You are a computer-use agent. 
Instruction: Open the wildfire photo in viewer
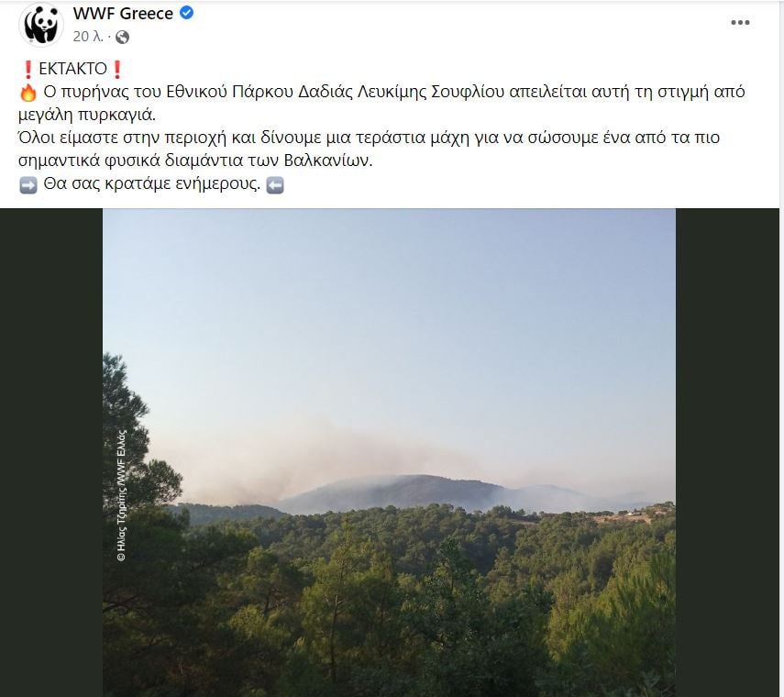click(389, 452)
